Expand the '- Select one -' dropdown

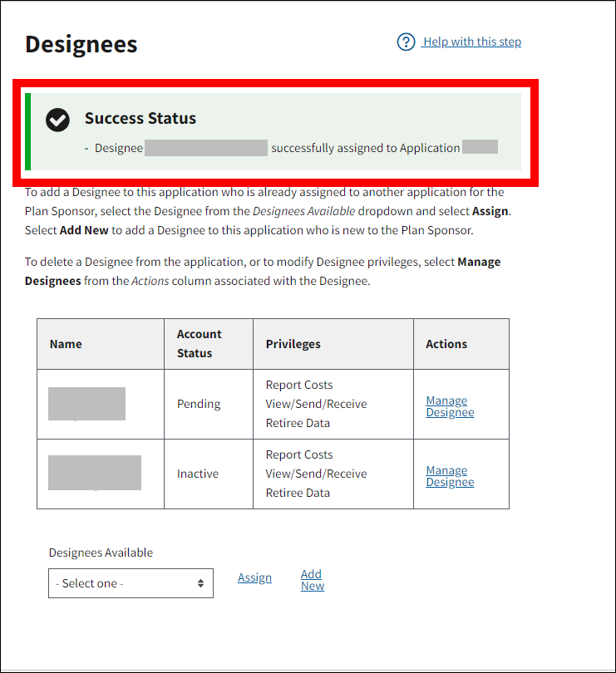pos(131,583)
